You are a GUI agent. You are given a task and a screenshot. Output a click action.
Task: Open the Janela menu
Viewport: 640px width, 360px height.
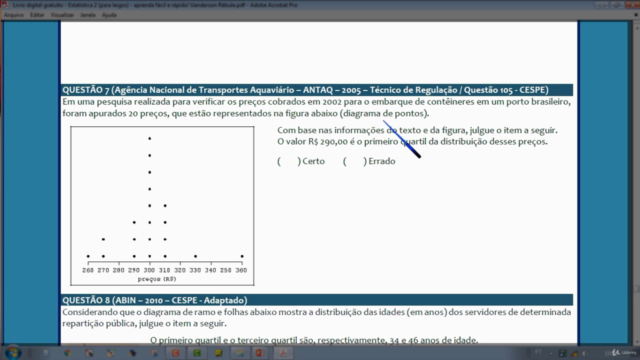88,15
